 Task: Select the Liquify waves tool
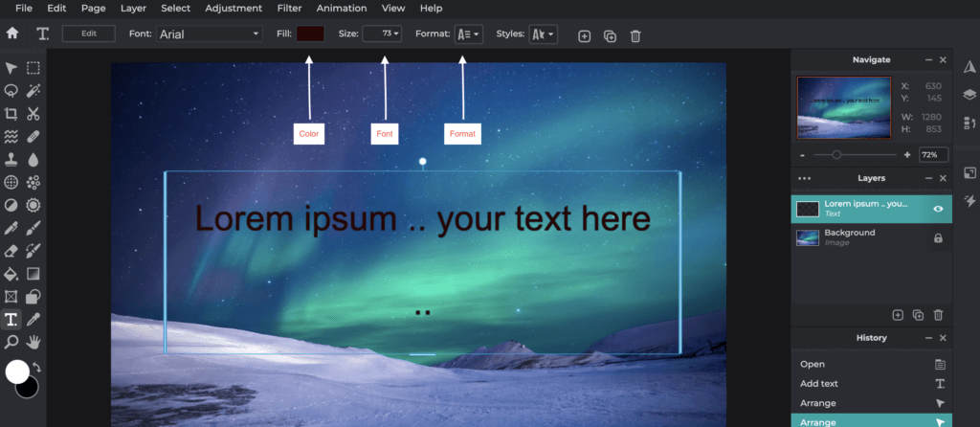point(11,136)
